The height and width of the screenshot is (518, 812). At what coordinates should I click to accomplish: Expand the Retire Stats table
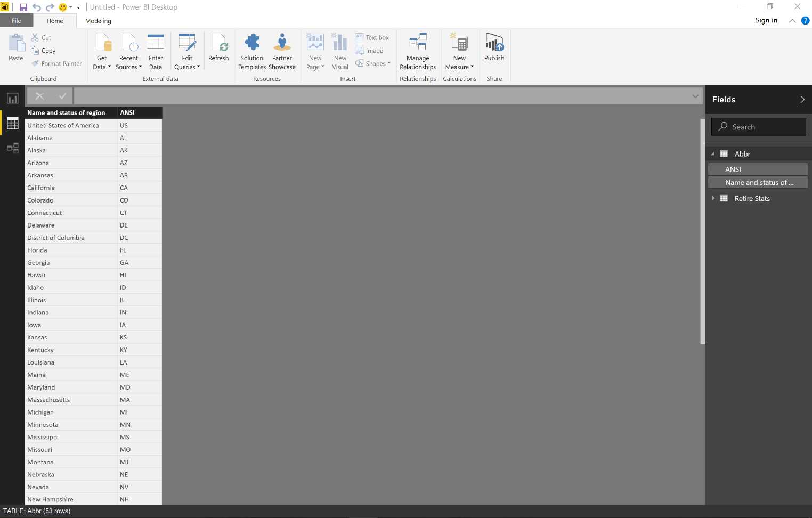(713, 198)
